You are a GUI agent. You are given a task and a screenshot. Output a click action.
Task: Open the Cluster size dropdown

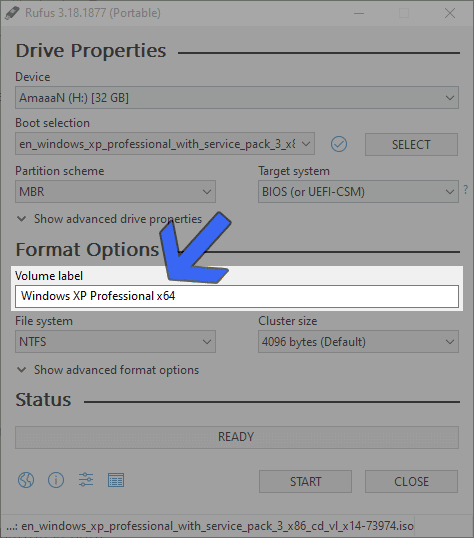358,342
